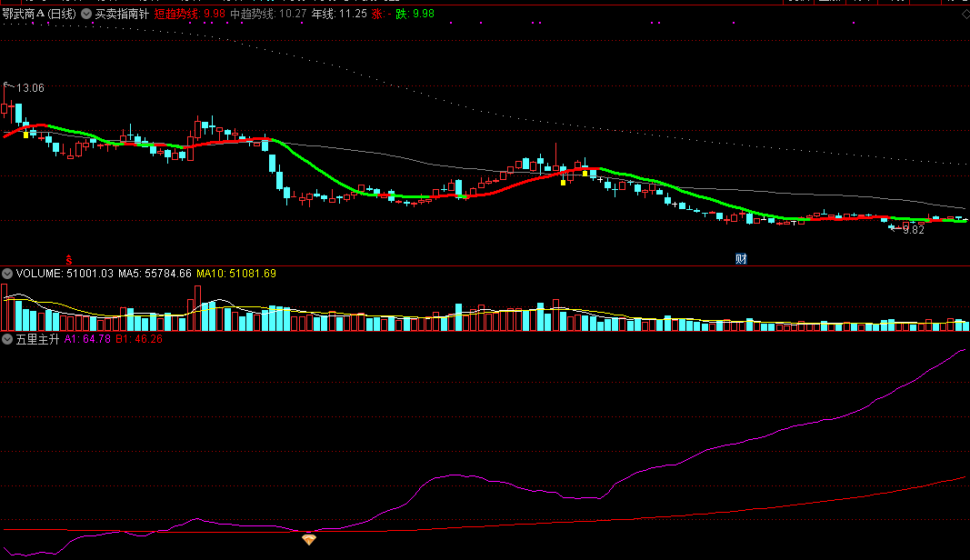
Task: Click the 财 finance marker icon
Action: 741,259
